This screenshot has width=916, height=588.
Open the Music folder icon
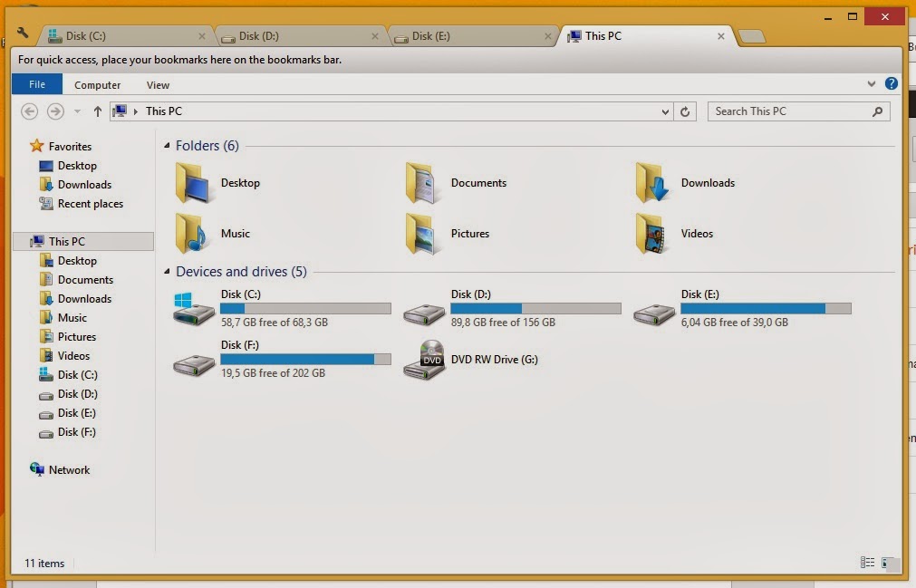click(x=192, y=234)
